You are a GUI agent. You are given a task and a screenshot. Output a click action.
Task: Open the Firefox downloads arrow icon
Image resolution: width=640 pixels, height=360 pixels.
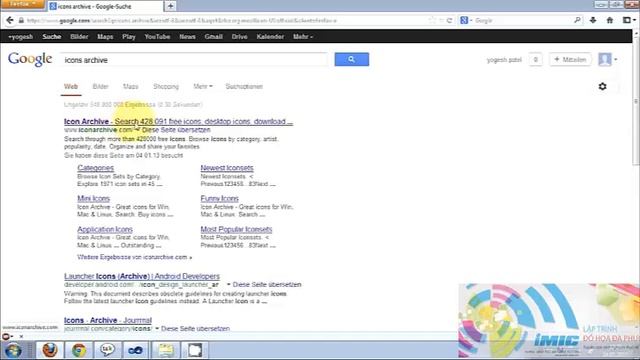593,20
